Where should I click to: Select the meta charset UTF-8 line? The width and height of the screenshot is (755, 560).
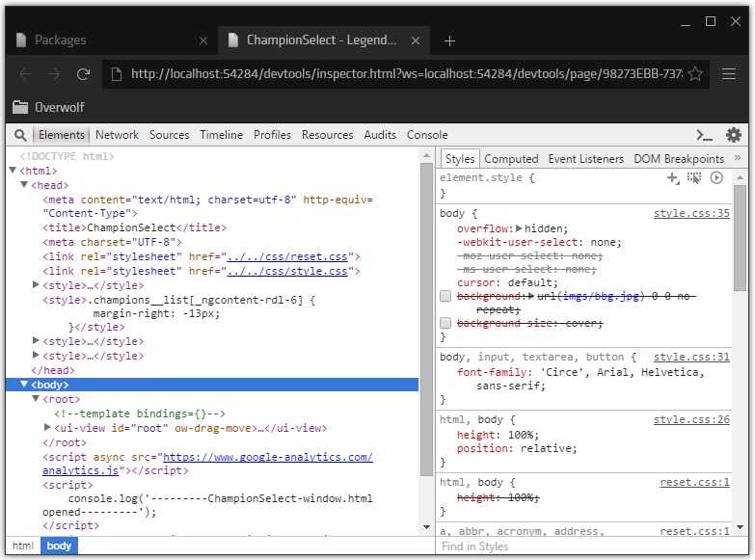pyautogui.click(x=112, y=242)
